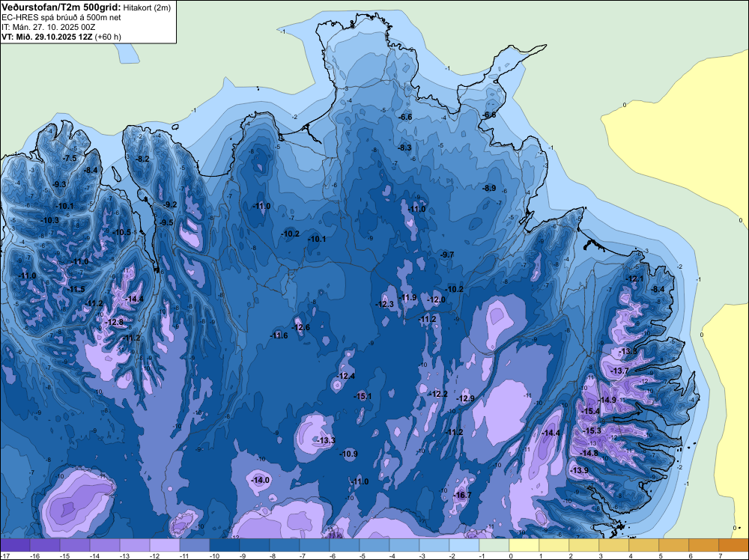The width and height of the screenshot is (749, 560).
Task: Select the darkest purple swatch left of -16
Action: [x=16, y=545]
